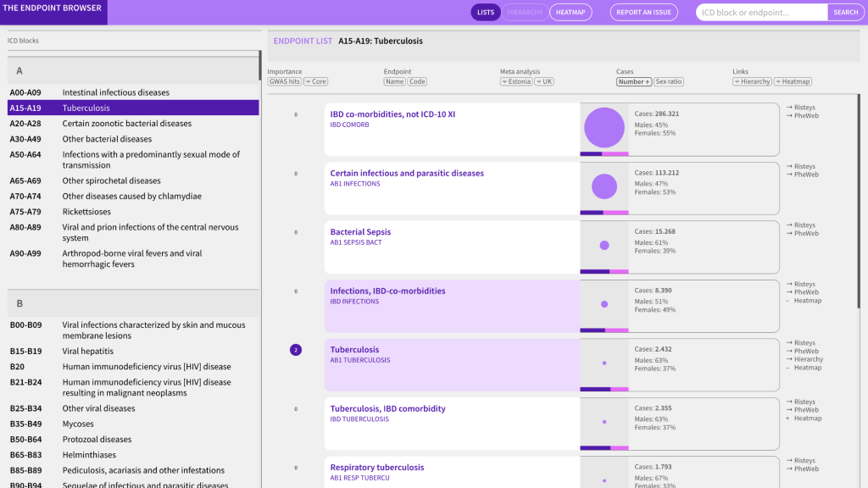Screen dimensions: 868x488
Task: Sort by Estonia meta analysis
Action: click(x=516, y=82)
